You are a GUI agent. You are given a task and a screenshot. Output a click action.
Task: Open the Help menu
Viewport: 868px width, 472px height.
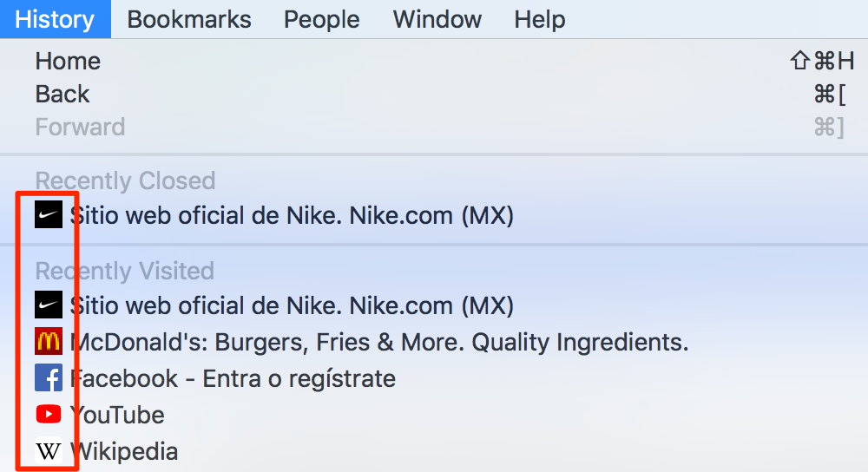539,19
